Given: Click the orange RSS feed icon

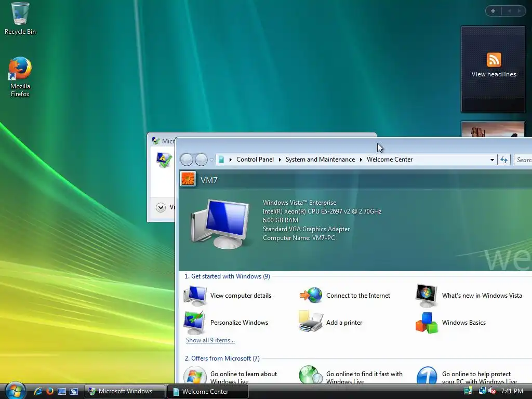Looking at the screenshot, I should (x=494, y=60).
